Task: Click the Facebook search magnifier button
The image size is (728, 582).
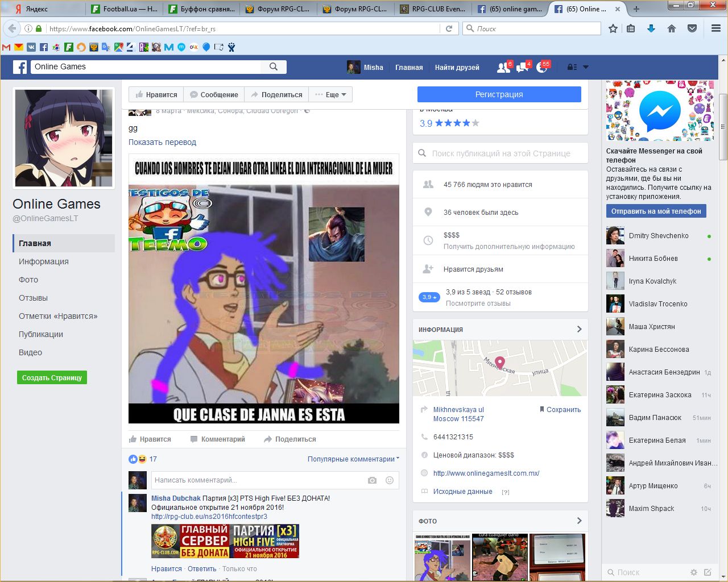Action: tap(274, 66)
